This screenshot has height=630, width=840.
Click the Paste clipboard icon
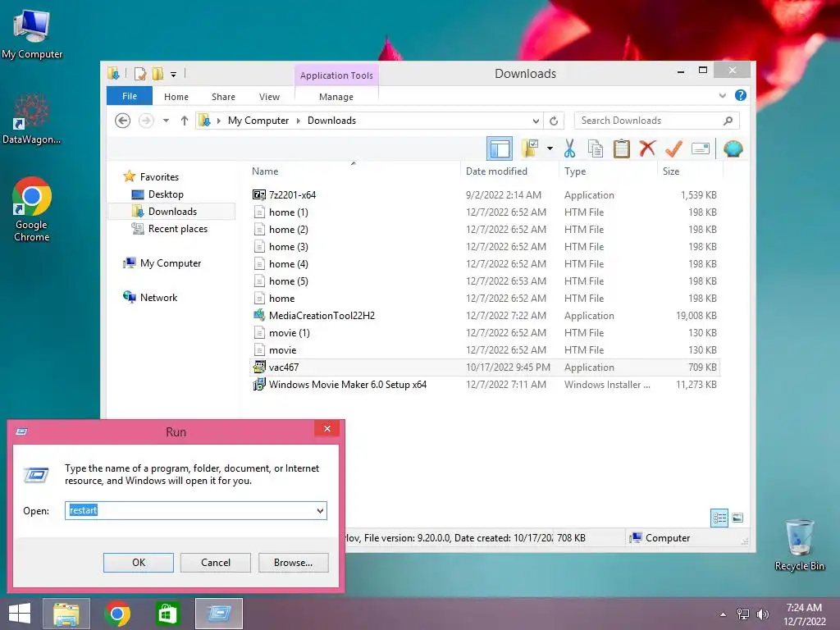pyautogui.click(x=622, y=148)
